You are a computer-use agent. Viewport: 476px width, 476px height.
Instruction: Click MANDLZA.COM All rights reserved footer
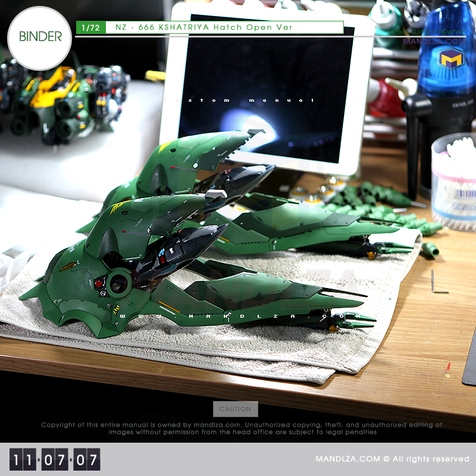(392, 459)
